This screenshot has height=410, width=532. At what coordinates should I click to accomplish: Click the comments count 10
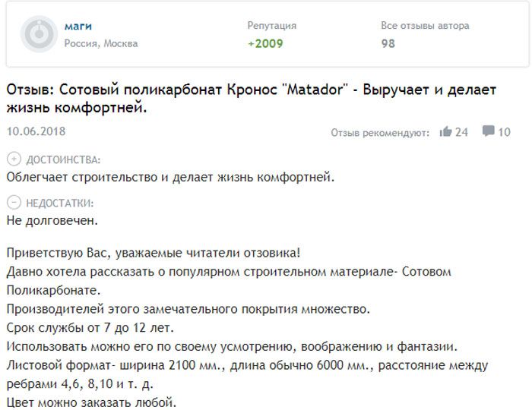tap(504, 132)
